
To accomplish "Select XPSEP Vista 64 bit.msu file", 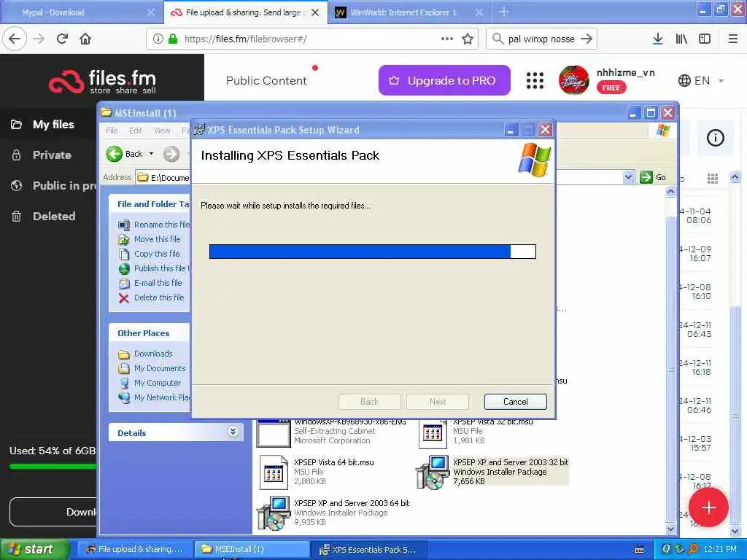I will [317, 472].
